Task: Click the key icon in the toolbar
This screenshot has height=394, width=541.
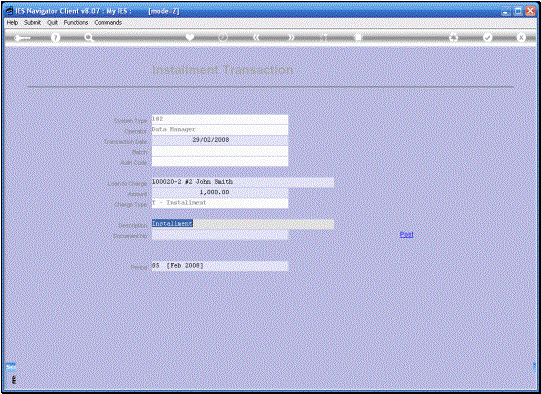Action: pos(22,38)
